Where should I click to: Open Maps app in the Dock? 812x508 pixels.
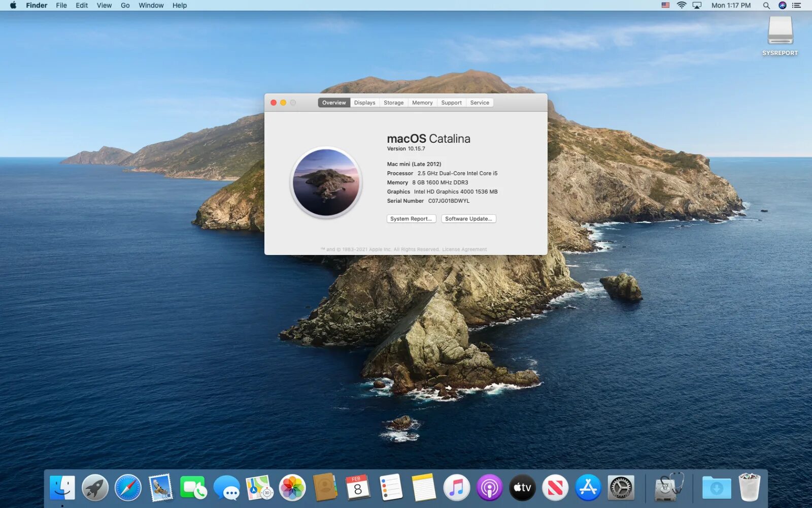[x=259, y=488]
